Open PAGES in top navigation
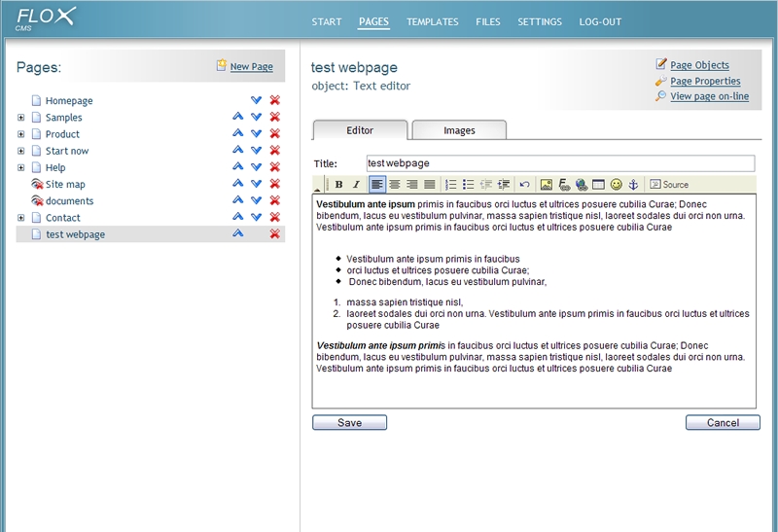This screenshot has height=532, width=778. (x=373, y=21)
